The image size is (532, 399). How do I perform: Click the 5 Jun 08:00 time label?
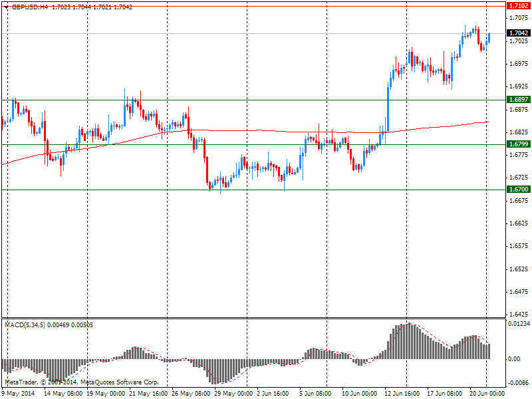pyautogui.click(x=315, y=394)
